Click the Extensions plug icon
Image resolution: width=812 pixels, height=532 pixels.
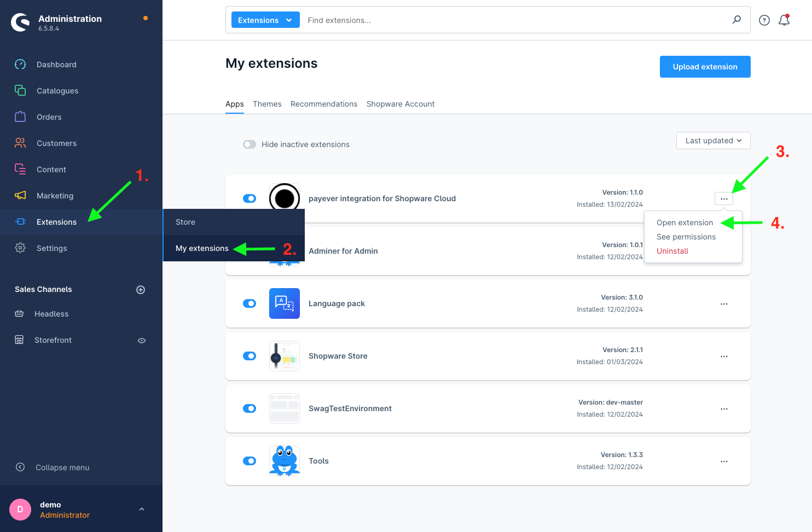21,222
